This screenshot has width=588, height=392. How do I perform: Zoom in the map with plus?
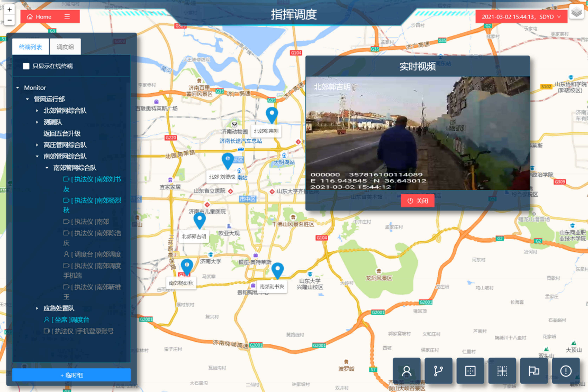coord(10,10)
